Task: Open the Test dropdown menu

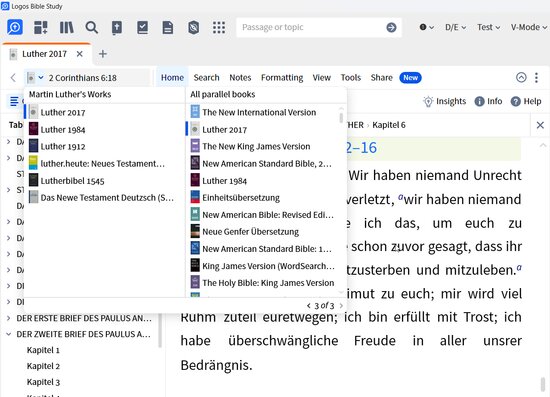Action: coord(488,27)
